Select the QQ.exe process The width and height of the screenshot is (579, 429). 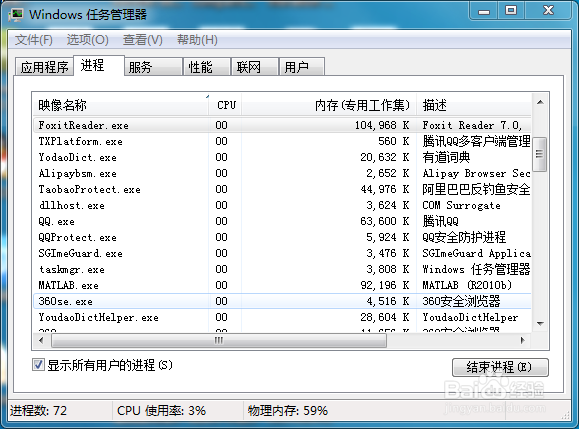click(282, 222)
